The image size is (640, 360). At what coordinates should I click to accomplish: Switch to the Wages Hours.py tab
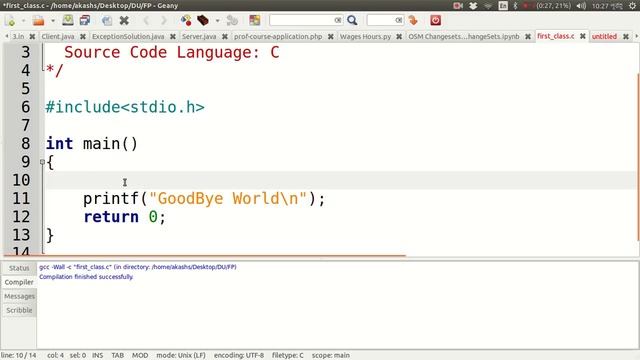click(365, 37)
